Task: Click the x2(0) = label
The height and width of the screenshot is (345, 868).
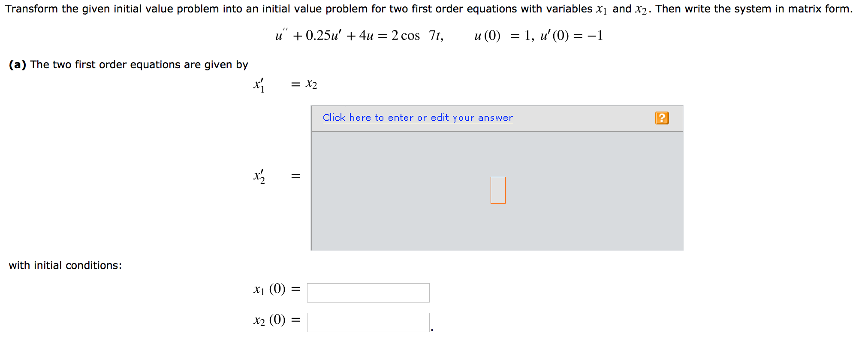Action: (x=275, y=319)
